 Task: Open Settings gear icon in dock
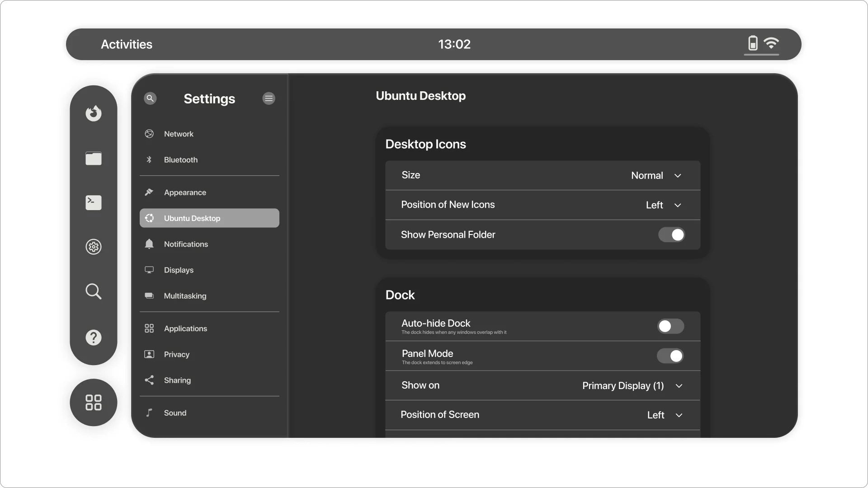click(94, 247)
